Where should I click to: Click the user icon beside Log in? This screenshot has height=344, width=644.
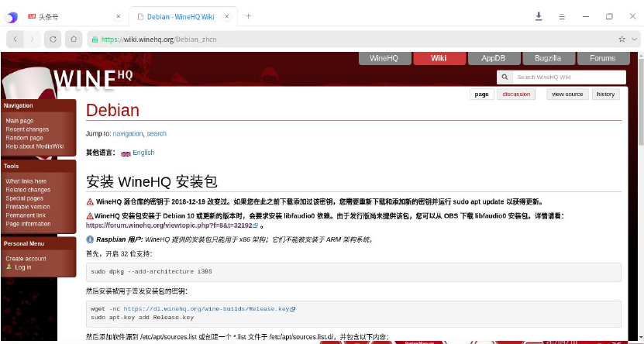(x=9, y=267)
